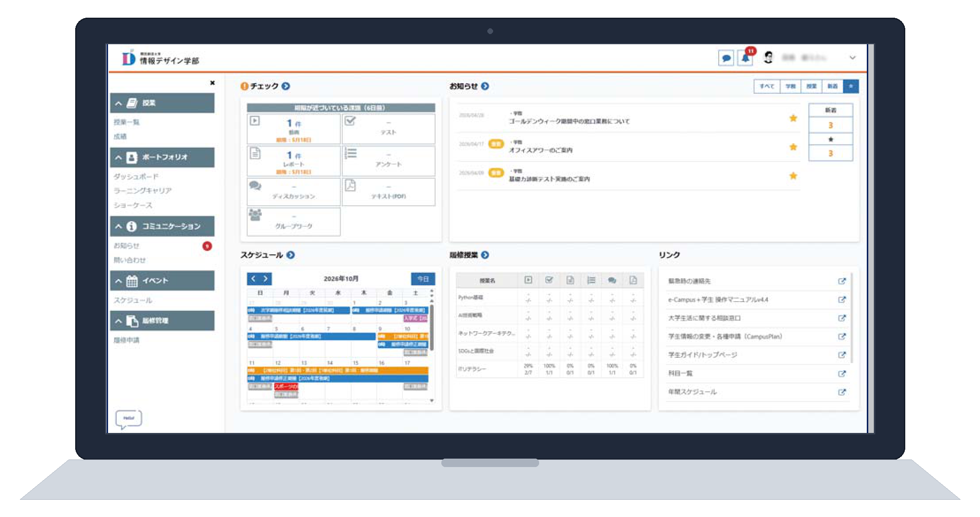Go to previous month in calendar
980x517 pixels.
coord(253,279)
